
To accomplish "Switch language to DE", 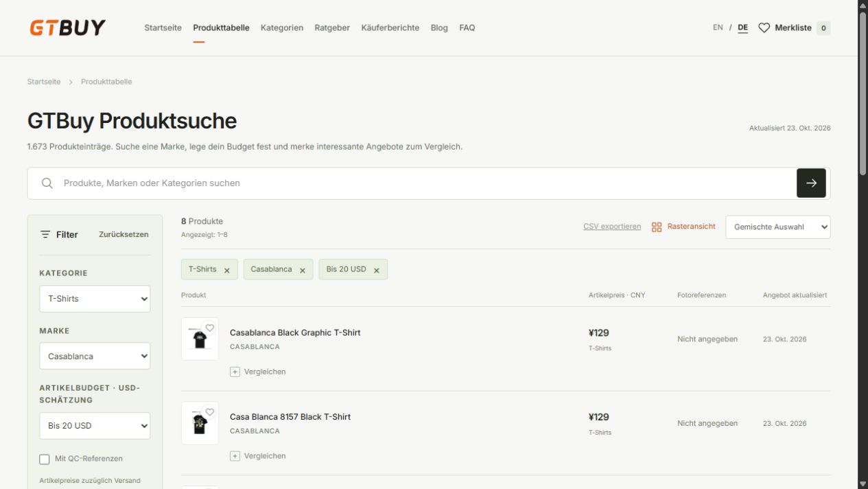I will pos(742,28).
